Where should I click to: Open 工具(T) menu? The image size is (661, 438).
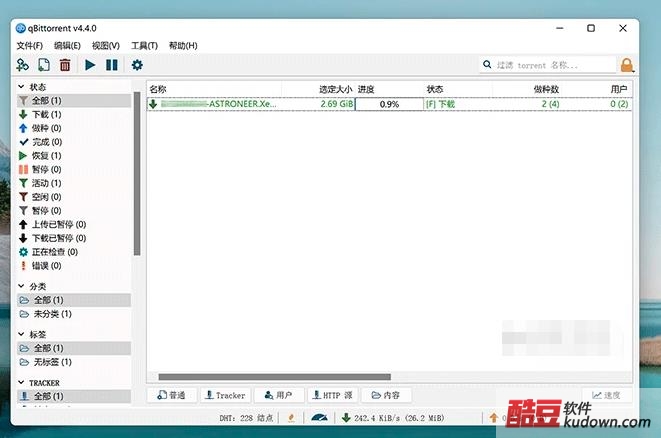144,46
